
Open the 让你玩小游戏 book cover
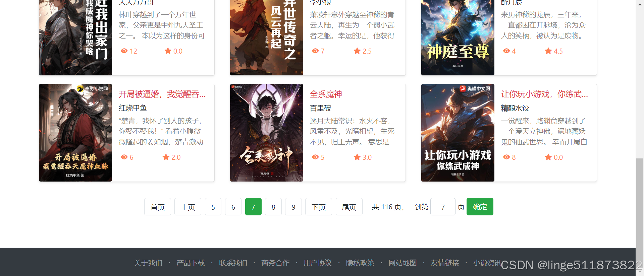tap(458, 133)
